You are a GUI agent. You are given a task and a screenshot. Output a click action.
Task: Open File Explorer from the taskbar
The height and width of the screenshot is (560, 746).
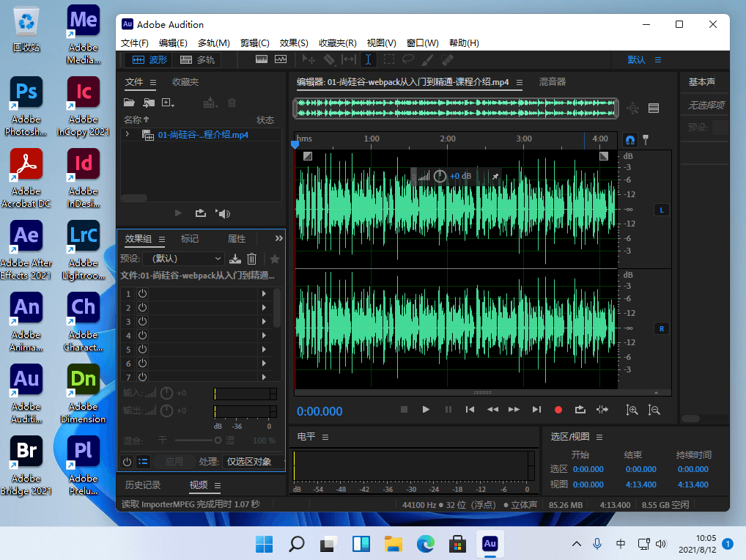(394, 543)
